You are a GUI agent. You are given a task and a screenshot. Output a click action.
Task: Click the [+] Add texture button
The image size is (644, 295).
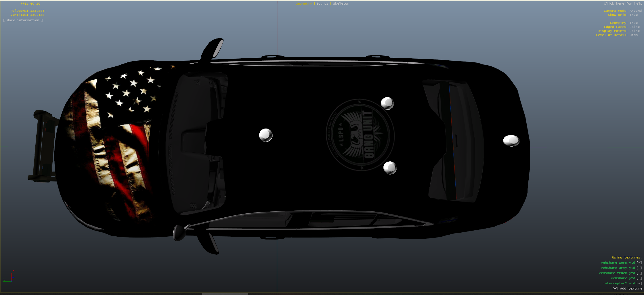coord(627,288)
